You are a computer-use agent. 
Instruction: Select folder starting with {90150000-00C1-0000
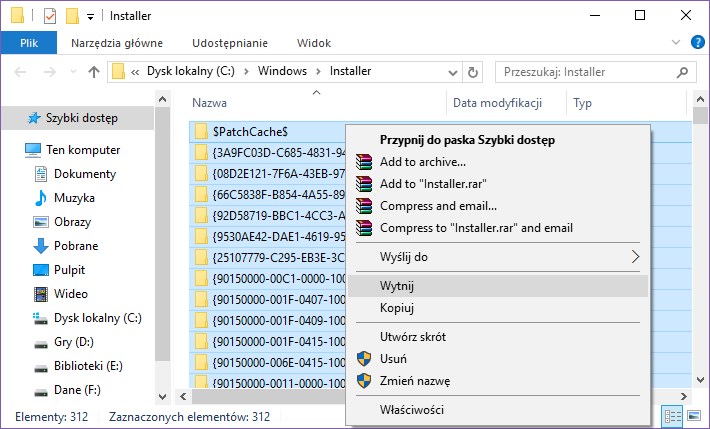tap(279, 279)
